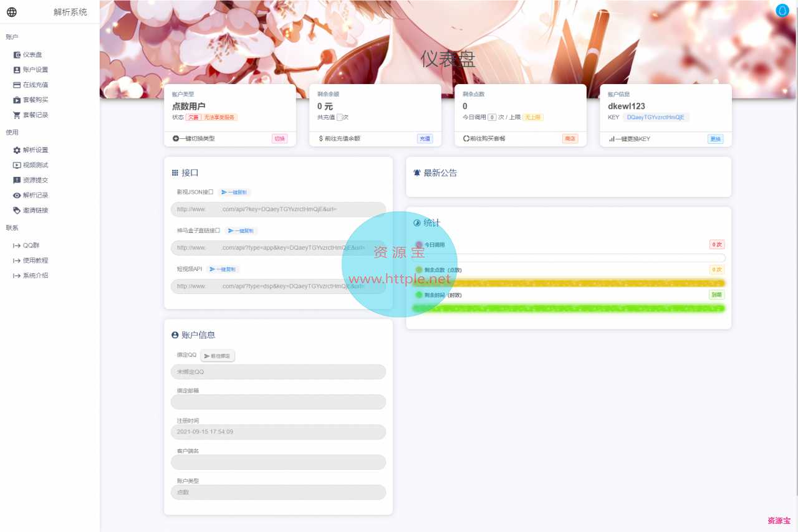The width and height of the screenshot is (798, 532).
Task: Click the 影视JSON接口 URL field
Action: point(278,209)
